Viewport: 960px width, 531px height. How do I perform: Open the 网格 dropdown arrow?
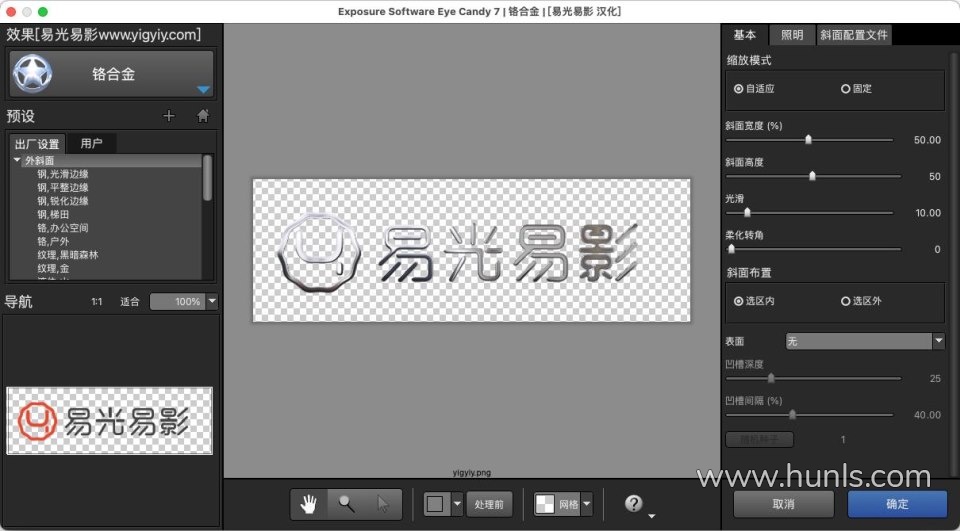point(587,504)
